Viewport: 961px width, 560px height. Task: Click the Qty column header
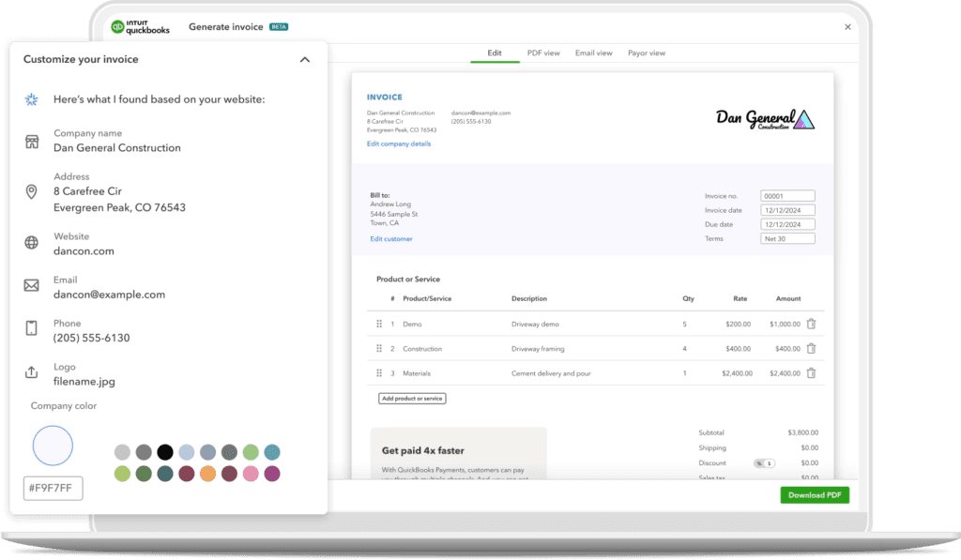point(688,298)
